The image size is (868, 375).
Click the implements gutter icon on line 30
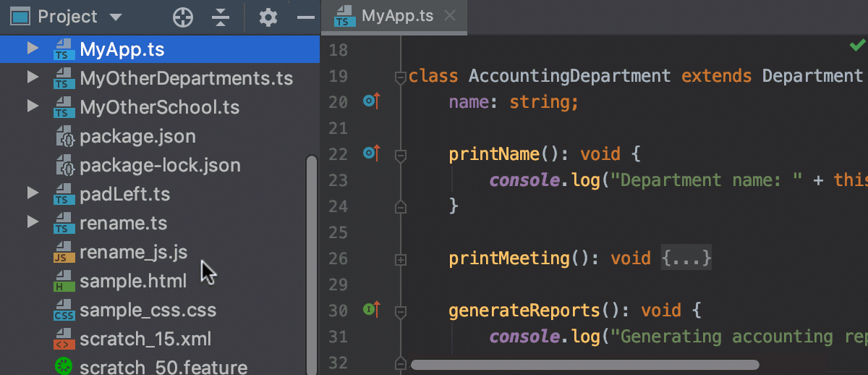coord(372,310)
